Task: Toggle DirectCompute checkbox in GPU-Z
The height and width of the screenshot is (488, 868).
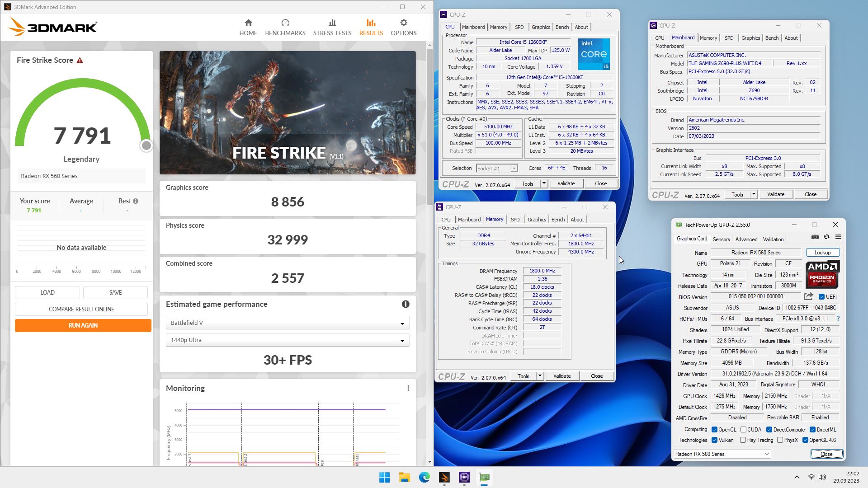Action: [769, 430]
